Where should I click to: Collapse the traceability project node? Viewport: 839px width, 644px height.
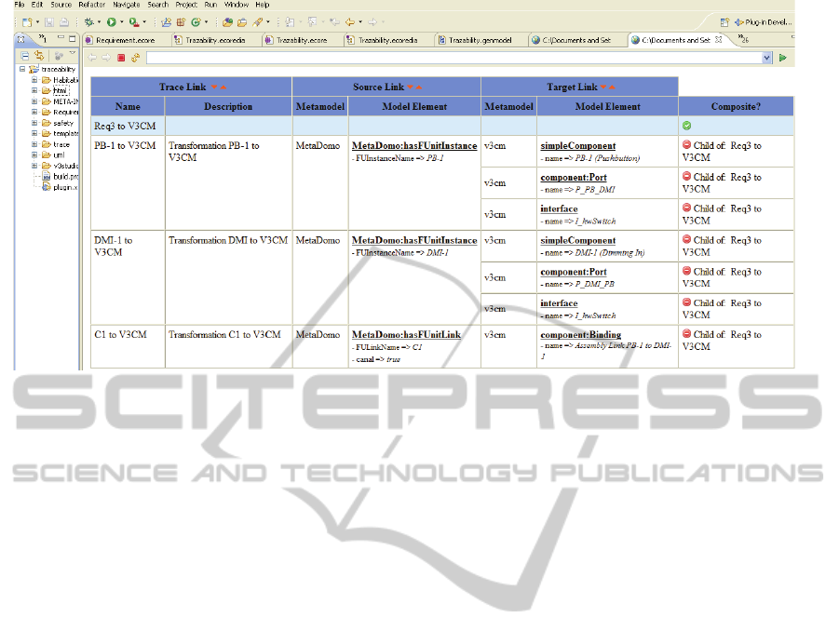click(21, 69)
